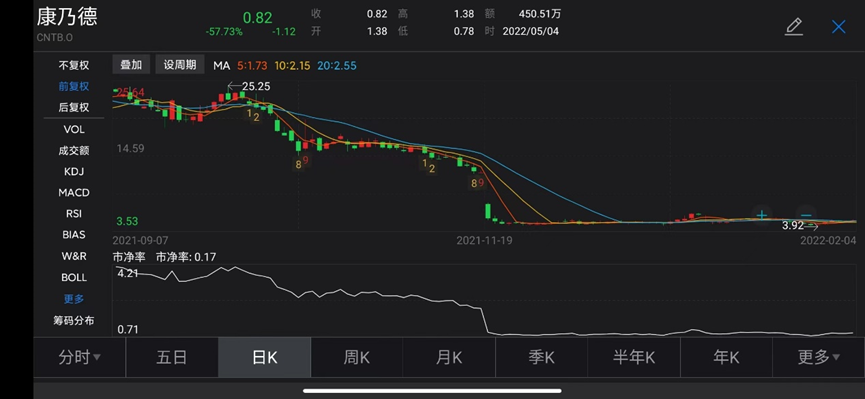Zoom in chart with plus icon
Viewport: 865px width, 399px height.
click(762, 215)
